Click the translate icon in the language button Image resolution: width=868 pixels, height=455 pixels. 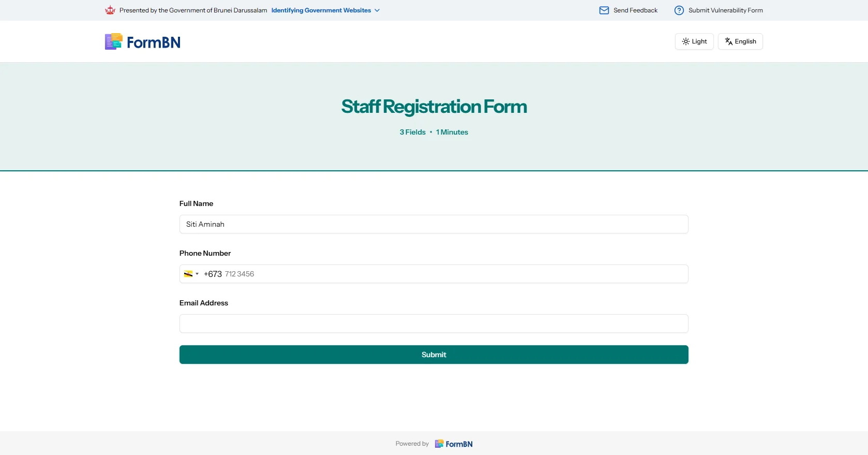pyautogui.click(x=728, y=41)
